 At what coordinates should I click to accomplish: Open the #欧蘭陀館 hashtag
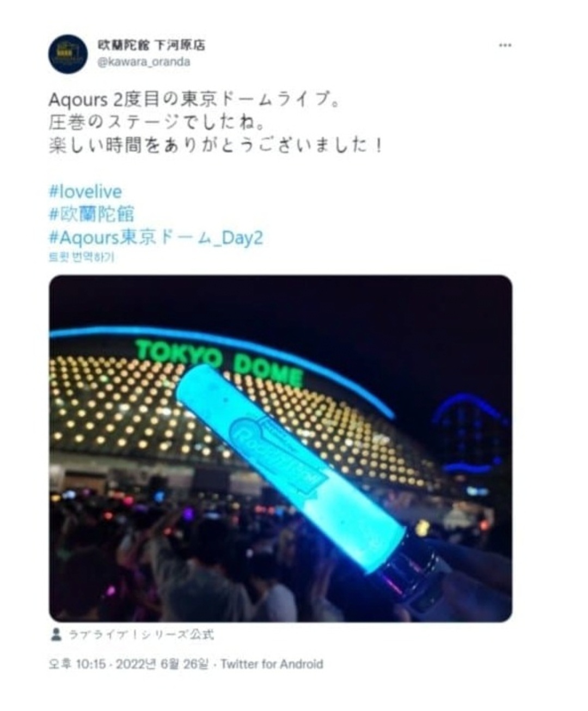(x=91, y=214)
